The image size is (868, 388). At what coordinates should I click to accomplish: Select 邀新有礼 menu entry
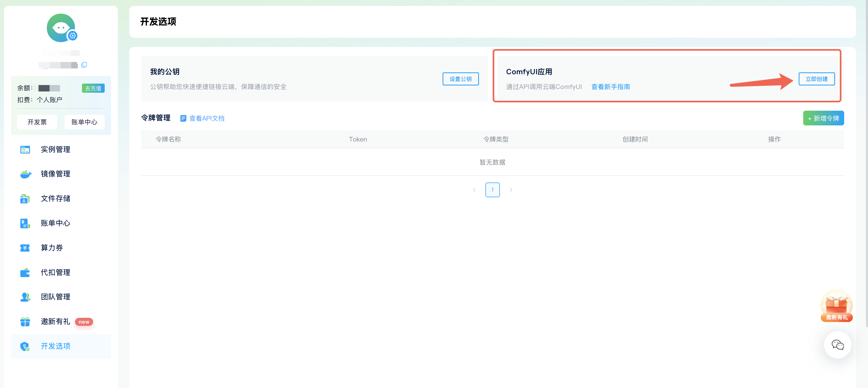55,322
